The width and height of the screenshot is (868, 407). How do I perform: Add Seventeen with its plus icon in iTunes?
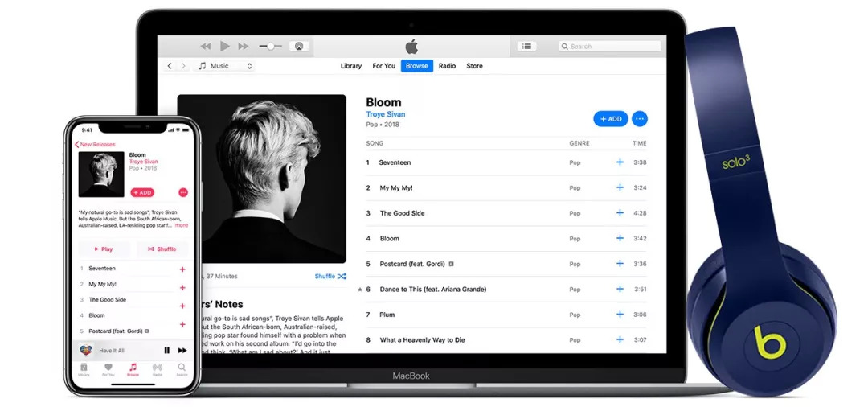tap(620, 162)
